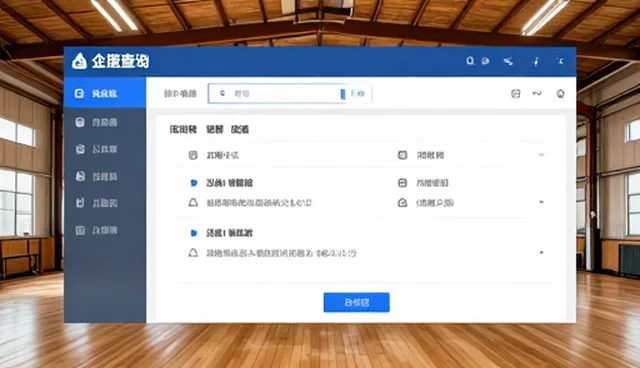Open the magnifier search icon in the title bar

[470, 61]
